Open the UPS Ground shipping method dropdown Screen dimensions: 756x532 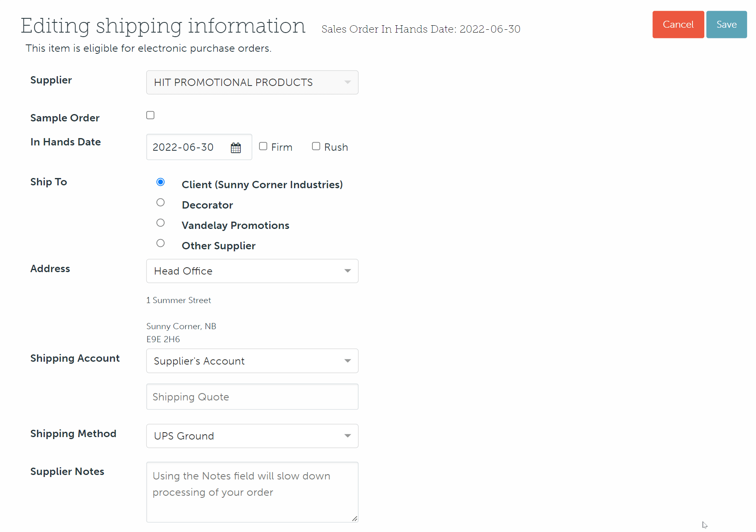(252, 435)
